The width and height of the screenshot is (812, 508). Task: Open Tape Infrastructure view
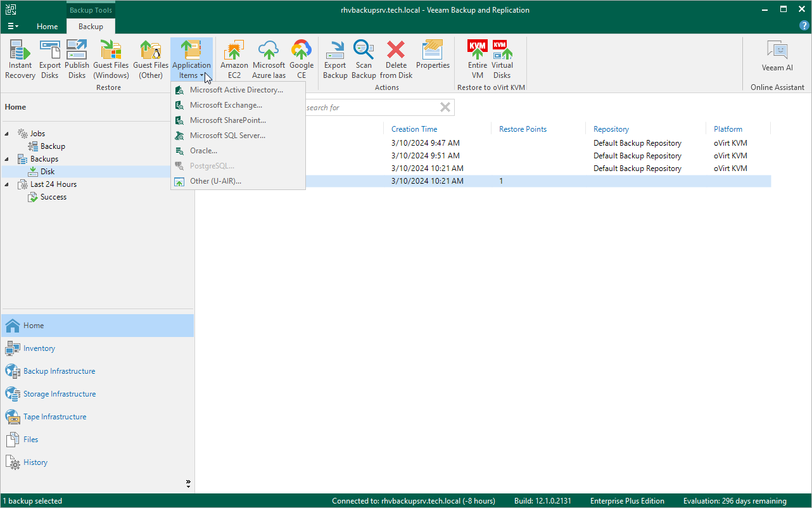[98, 417]
